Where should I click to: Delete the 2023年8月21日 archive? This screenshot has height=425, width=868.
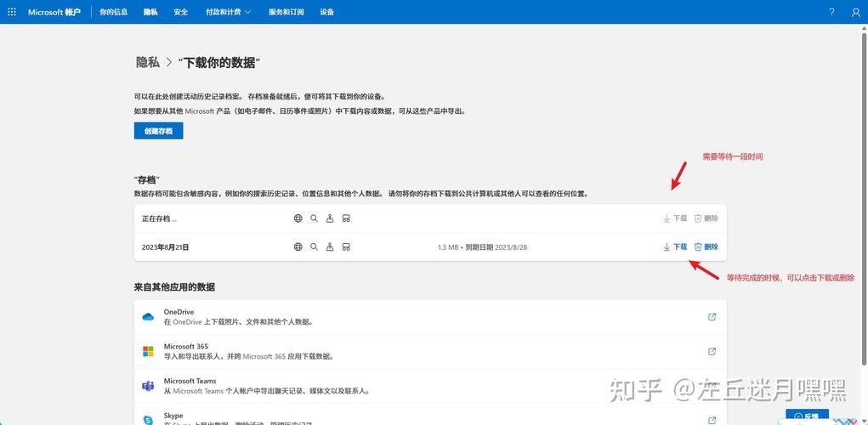pyautogui.click(x=706, y=246)
